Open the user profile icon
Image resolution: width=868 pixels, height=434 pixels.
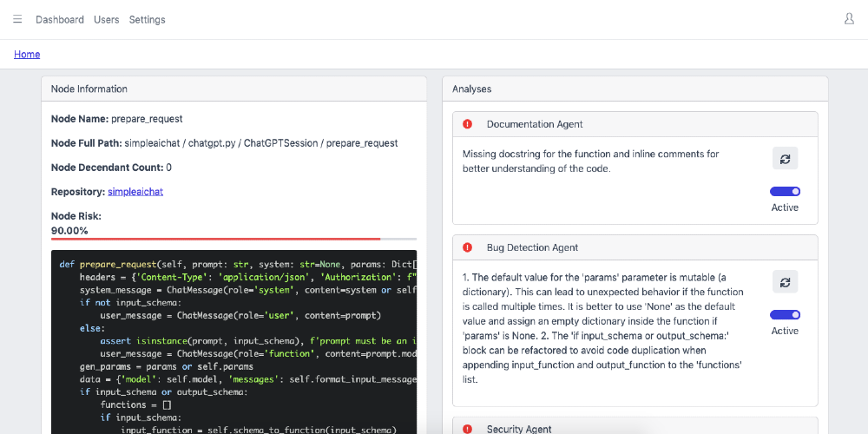point(849,19)
